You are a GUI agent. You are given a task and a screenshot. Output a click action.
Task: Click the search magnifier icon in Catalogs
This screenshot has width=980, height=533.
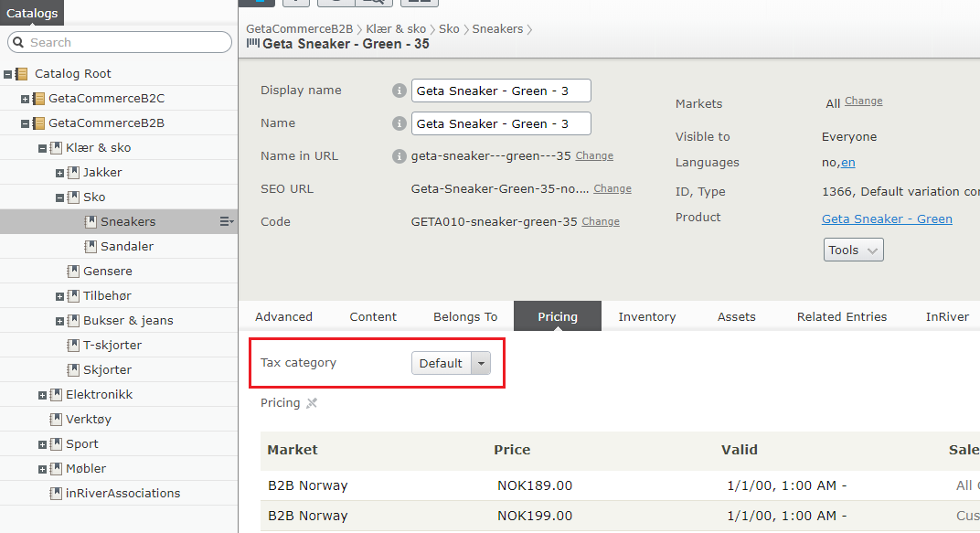[x=18, y=42]
